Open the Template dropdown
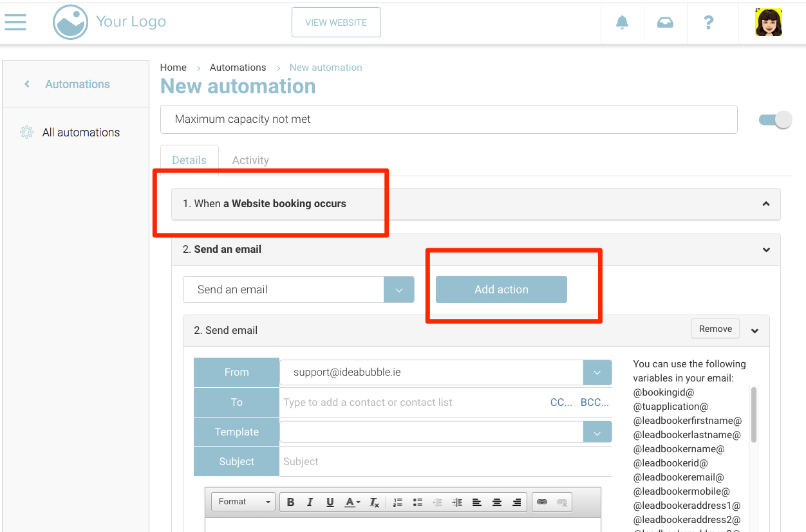Image resolution: width=806 pixels, height=532 pixels. 597,432
